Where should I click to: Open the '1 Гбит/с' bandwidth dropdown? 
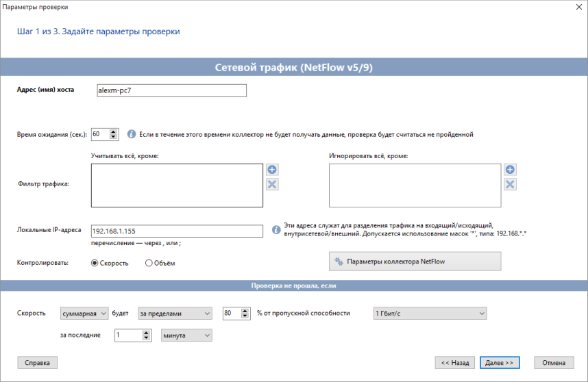[x=429, y=314]
